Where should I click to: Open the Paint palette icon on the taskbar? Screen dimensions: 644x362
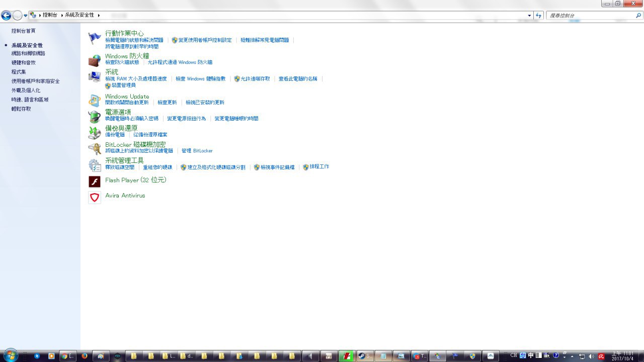[101, 356]
